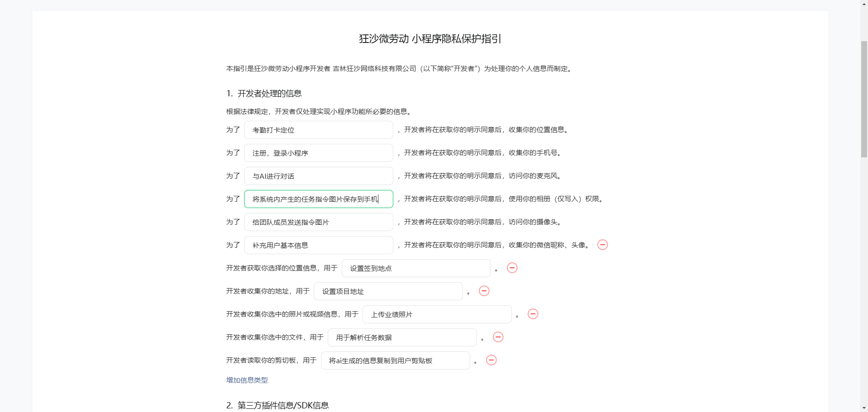Focus the 考勤打卡定位 input field
This screenshot has height=412, width=868.
tap(319, 130)
